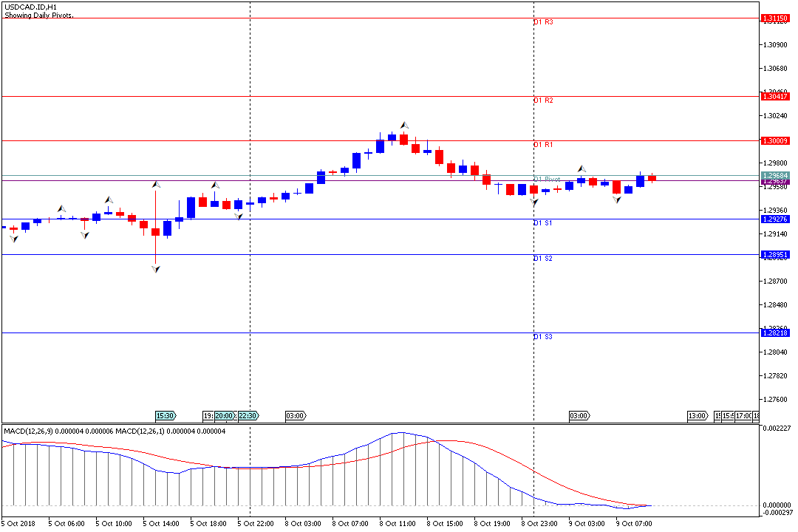Image resolution: width=798 pixels, height=532 pixels.
Task: Click the D1 R1 label on the chart
Action: pos(543,145)
